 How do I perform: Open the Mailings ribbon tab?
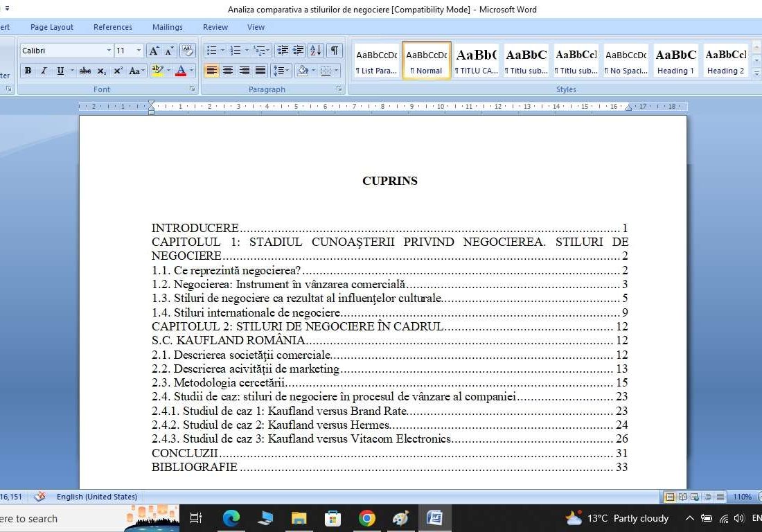[167, 27]
